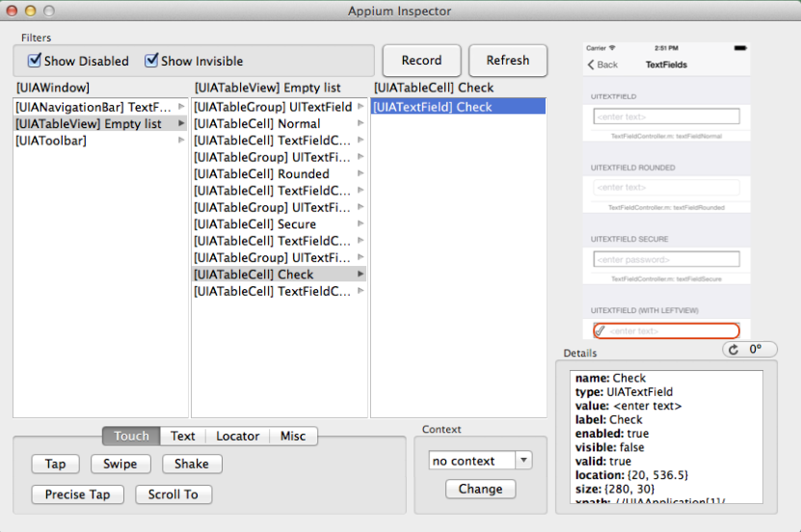The width and height of the screenshot is (801, 532).
Task: Expand the UIATableView Empty list arrow
Action: click(181, 123)
